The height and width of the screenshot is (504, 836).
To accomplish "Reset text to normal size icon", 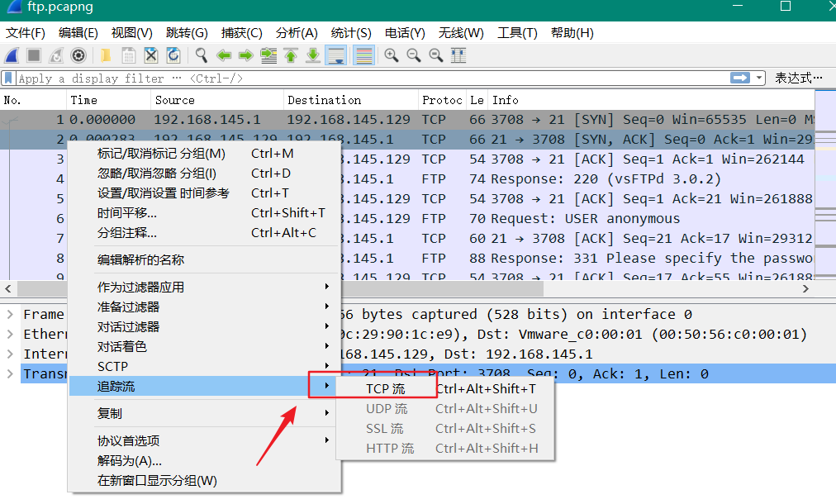I will [436, 55].
